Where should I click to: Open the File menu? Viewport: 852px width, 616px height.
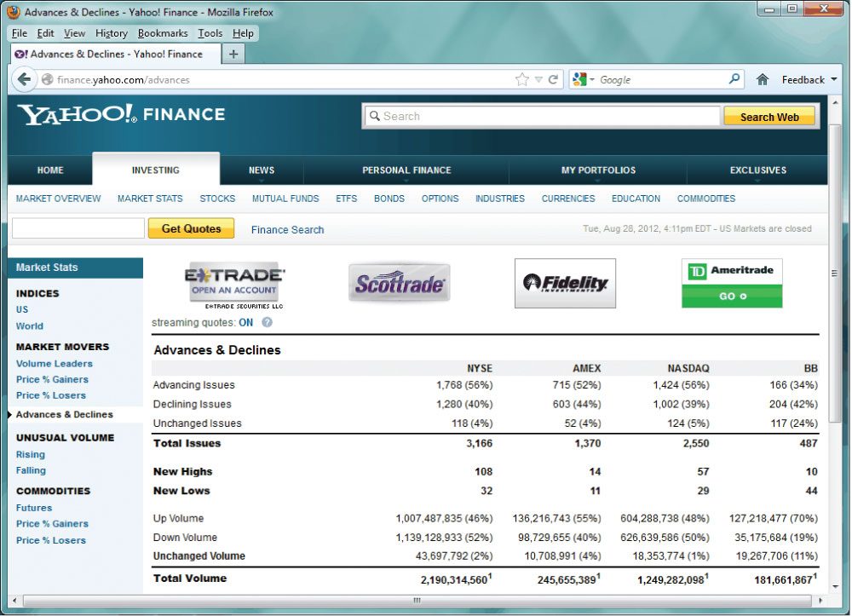click(20, 33)
